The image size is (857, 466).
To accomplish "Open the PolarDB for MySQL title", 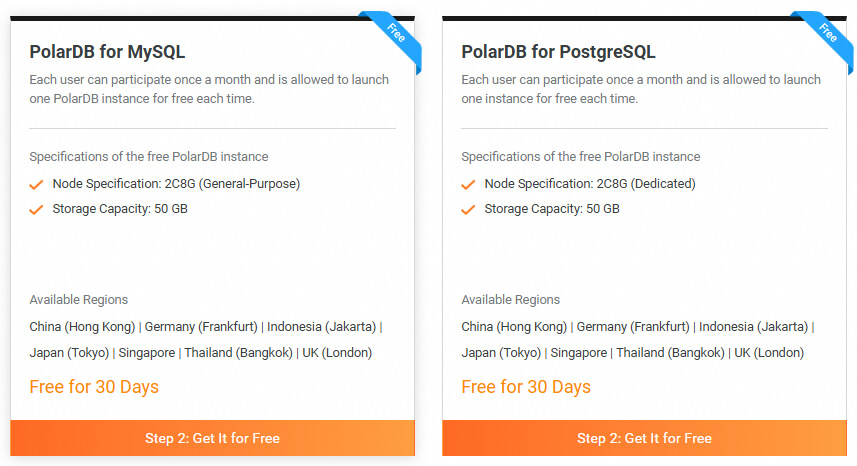I will (x=107, y=52).
